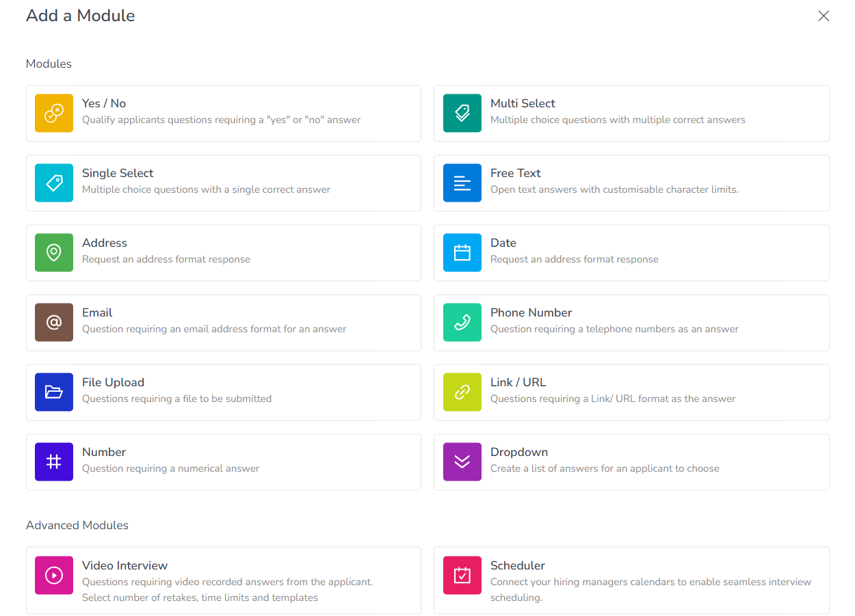The height and width of the screenshot is (616, 855).
Task: Click the pink Video Interview play icon
Action: (54, 576)
